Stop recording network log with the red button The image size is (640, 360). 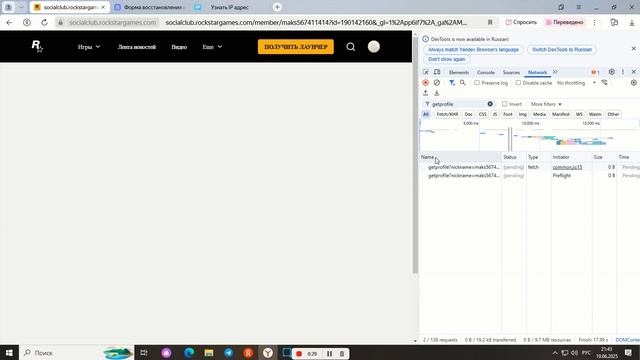[425, 83]
